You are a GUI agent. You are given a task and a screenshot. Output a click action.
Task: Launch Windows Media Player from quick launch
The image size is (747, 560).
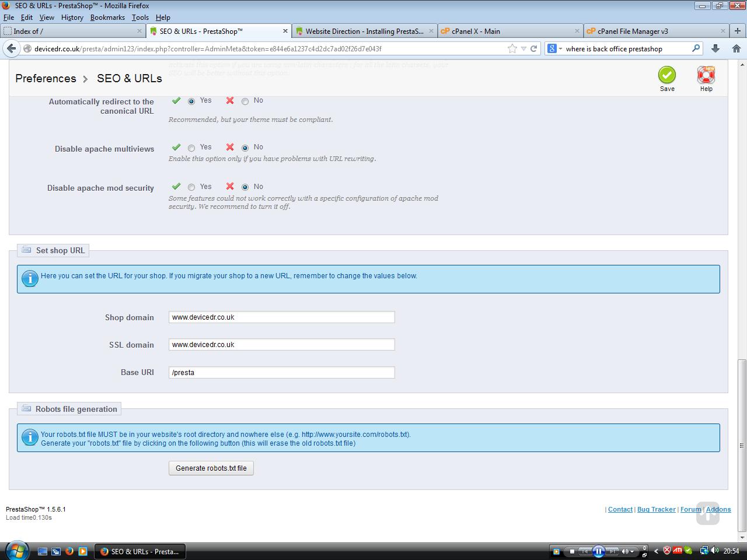(83, 551)
